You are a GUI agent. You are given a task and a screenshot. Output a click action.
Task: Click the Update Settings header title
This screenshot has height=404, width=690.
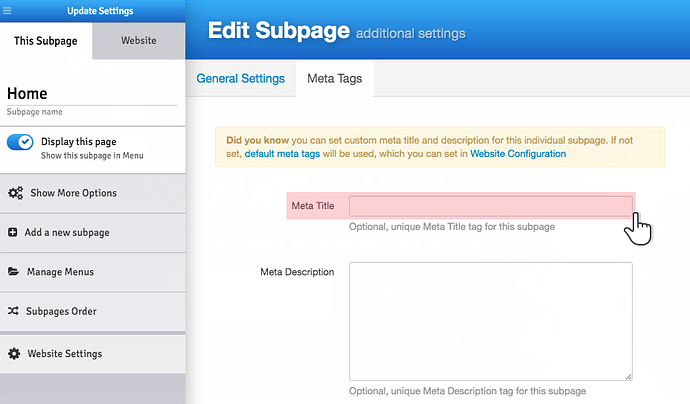(100, 11)
